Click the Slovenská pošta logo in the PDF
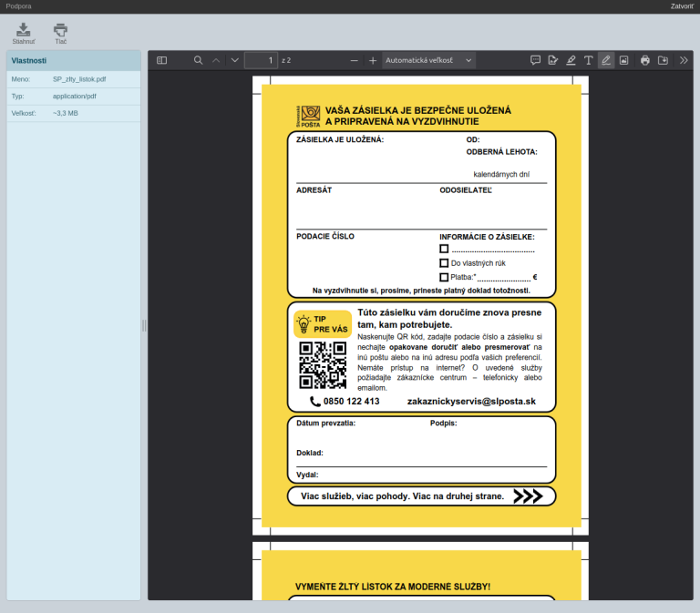The image size is (700, 613). 308,117
